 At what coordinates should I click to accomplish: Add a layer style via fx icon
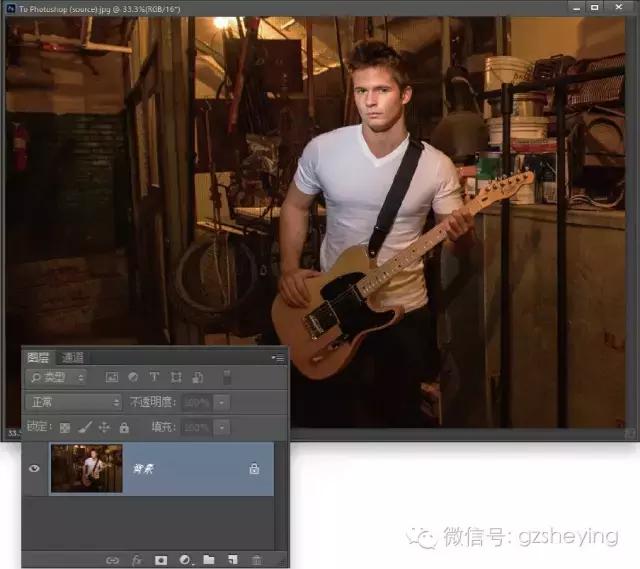[137, 560]
